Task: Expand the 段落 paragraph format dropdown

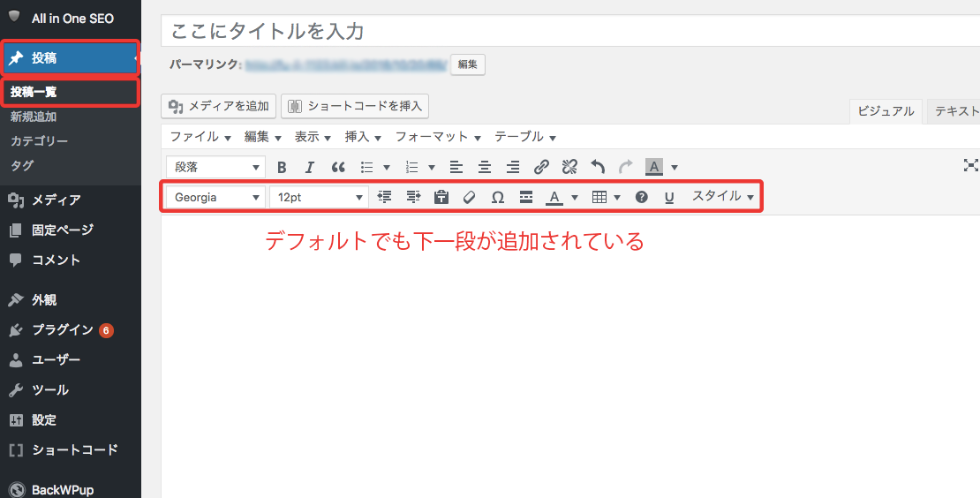Action: point(215,167)
